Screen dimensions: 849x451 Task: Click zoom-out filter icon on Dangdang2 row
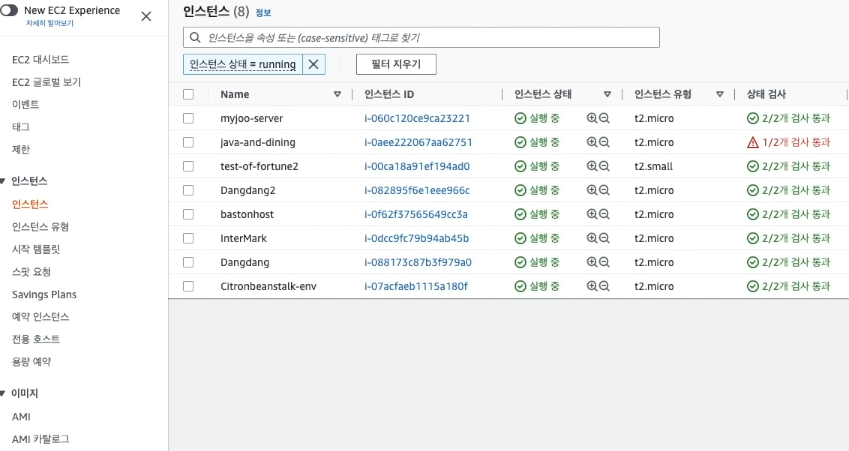pos(604,190)
